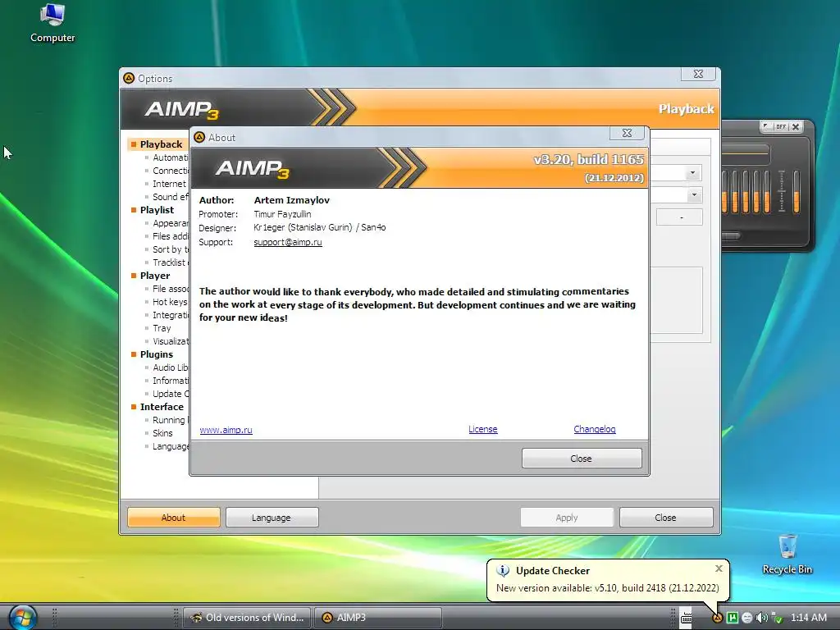Click the AIMP icon in the Options title bar
This screenshot has height=630, width=840.
[129, 78]
